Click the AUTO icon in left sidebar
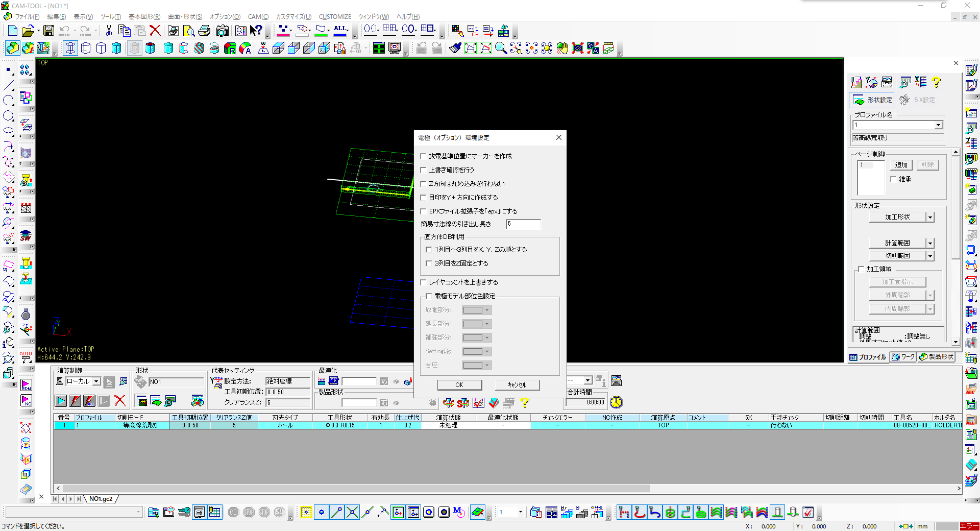The image size is (980, 531). click(26, 356)
